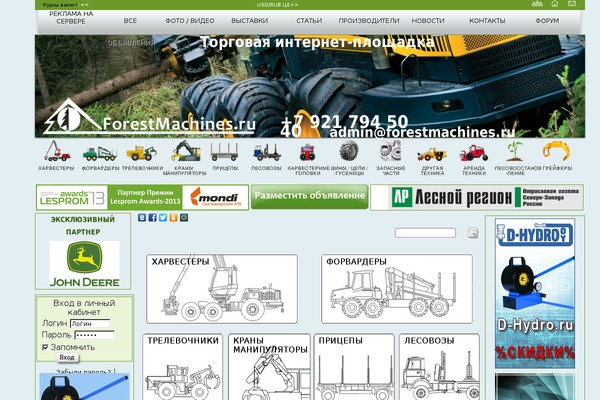Viewport: 600px width, 400px height.
Task: Open the ВСЕ menu item
Action: tap(130, 21)
